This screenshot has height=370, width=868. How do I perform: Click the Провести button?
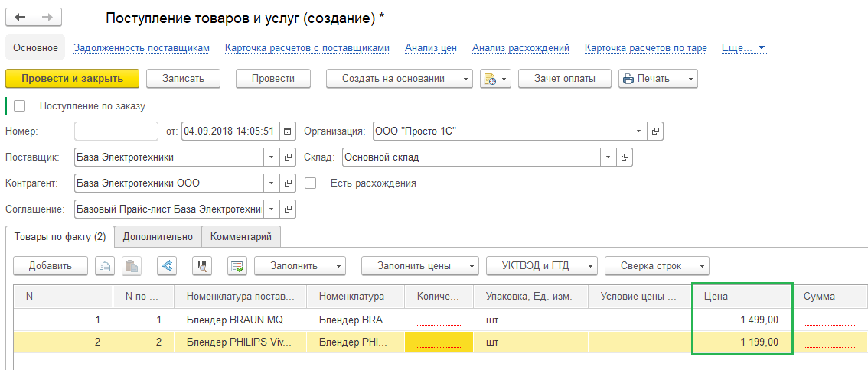(273, 79)
